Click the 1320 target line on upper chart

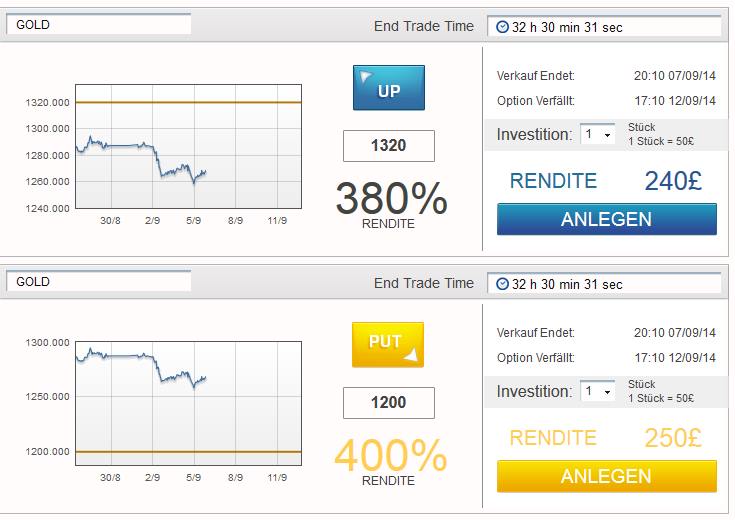(x=188, y=102)
